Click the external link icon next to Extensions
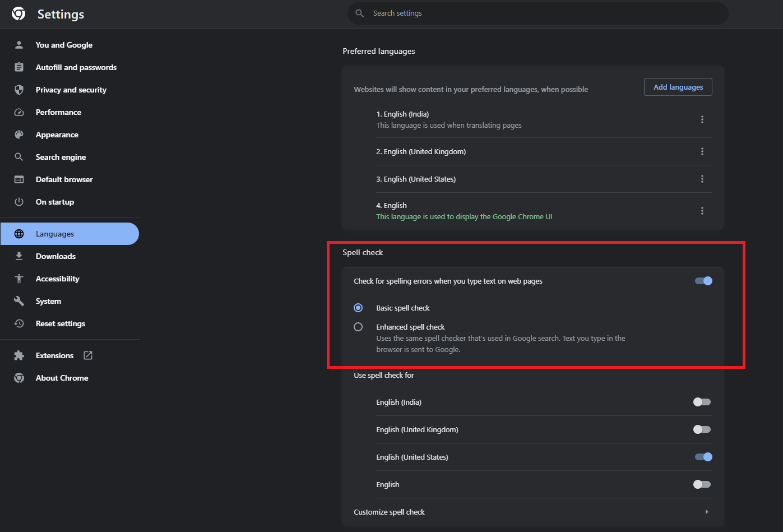The width and height of the screenshot is (783, 532). (88, 355)
